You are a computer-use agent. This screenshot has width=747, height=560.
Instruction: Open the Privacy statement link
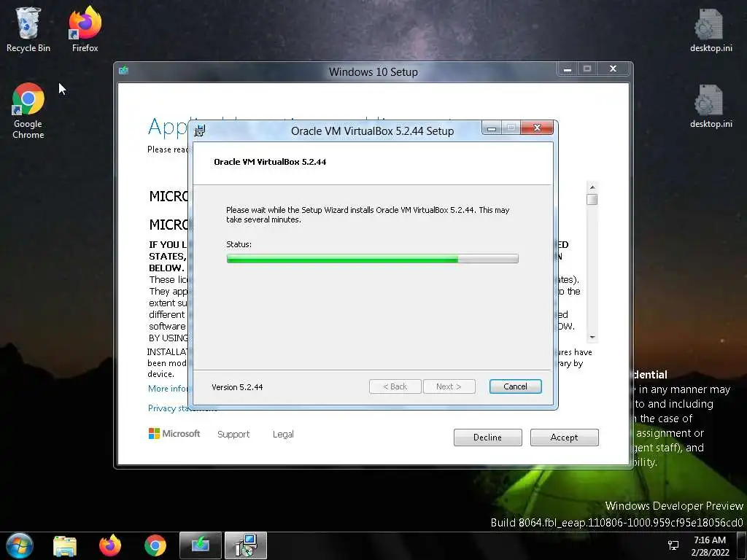pyautogui.click(x=182, y=408)
